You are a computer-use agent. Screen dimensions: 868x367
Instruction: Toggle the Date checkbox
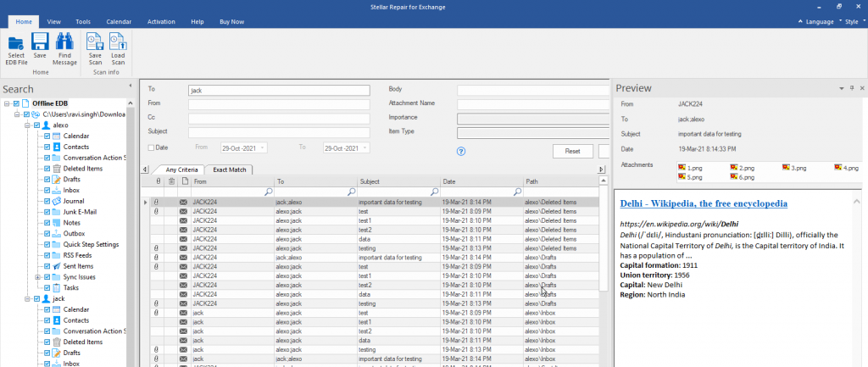[x=151, y=147]
